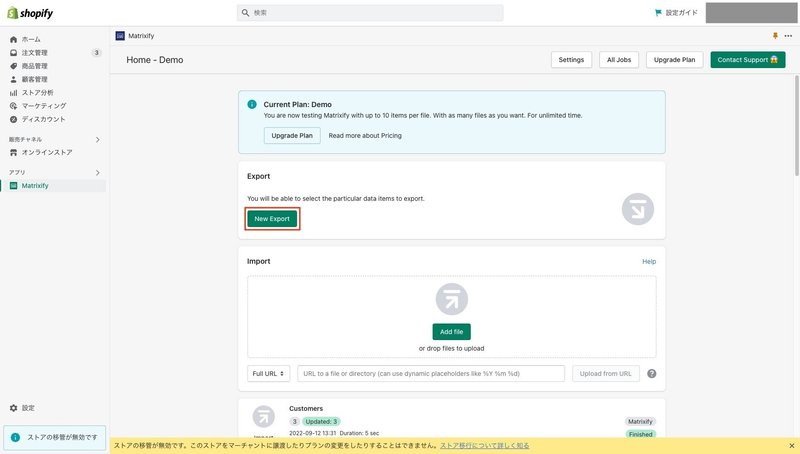Open 設定 at the bottom of the sidebar
800x454 pixels.
[x=28, y=408]
